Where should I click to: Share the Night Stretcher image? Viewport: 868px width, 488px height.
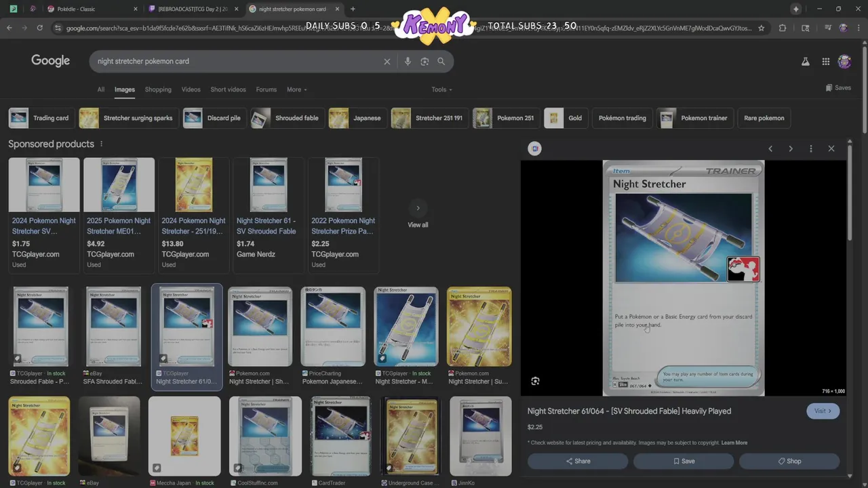(x=578, y=461)
